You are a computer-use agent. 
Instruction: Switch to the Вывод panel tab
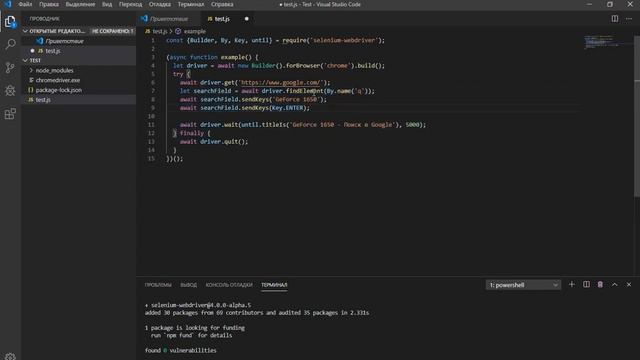pyautogui.click(x=189, y=285)
